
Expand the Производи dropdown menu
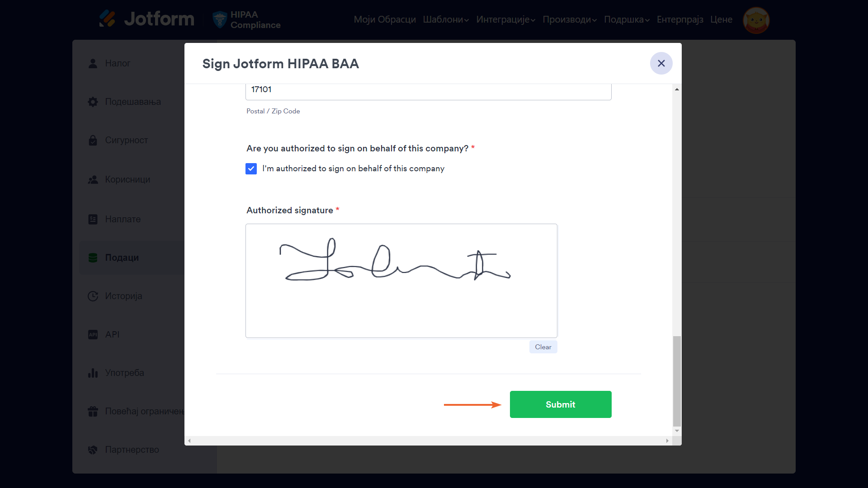pos(570,19)
